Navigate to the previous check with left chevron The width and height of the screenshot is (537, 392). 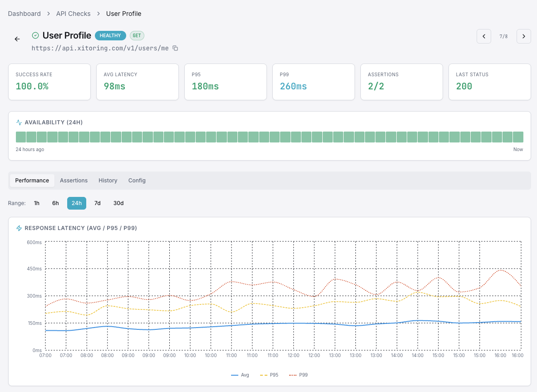483,36
